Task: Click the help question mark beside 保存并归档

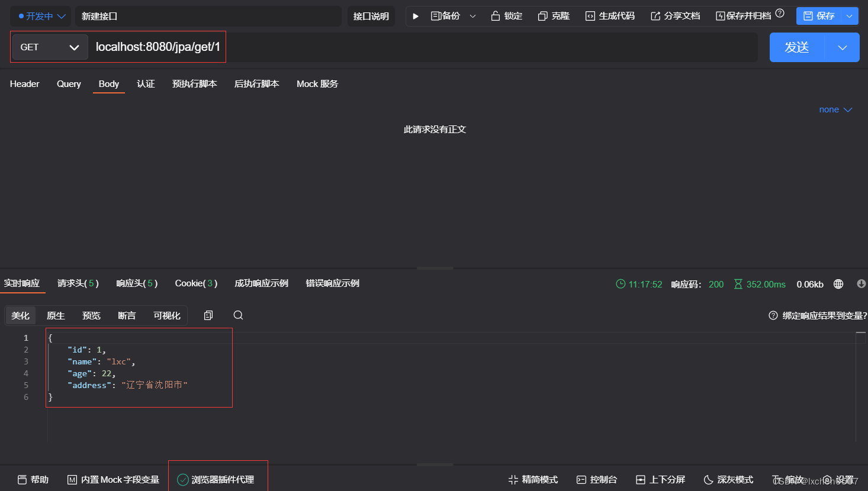Action: tap(780, 13)
